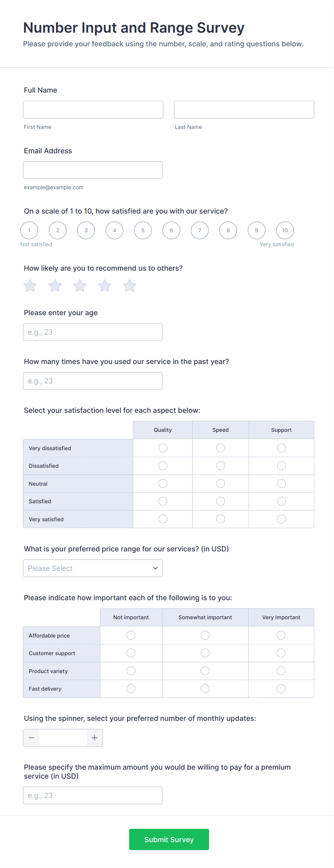Viewport: 334px width, 868px height.
Task: Click the First Name input field
Action: tap(93, 109)
